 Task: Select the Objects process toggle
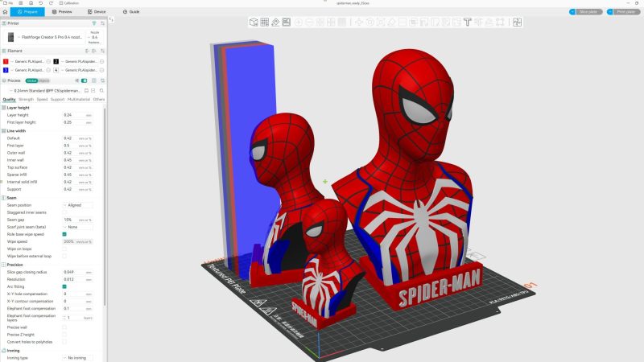pos(44,81)
